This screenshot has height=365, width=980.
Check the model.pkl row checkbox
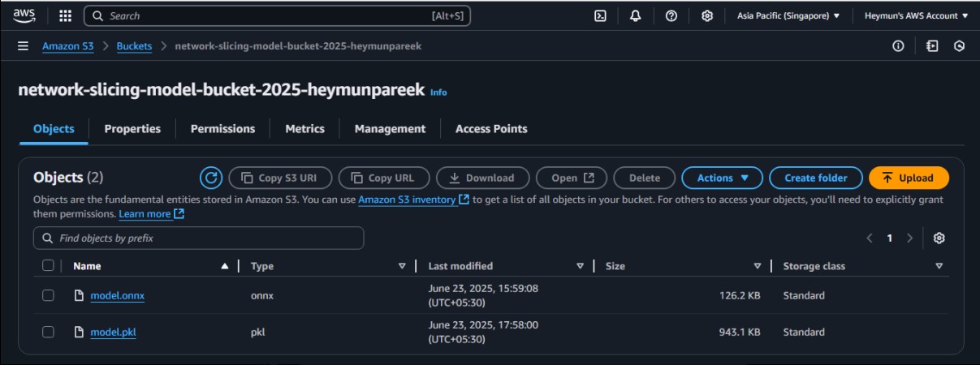click(x=48, y=332)
